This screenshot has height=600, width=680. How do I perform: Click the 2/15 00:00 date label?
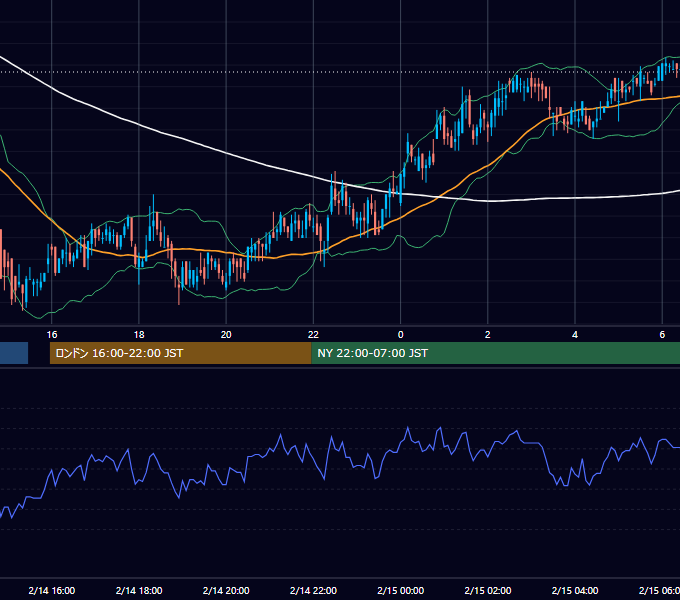[400, 590]
